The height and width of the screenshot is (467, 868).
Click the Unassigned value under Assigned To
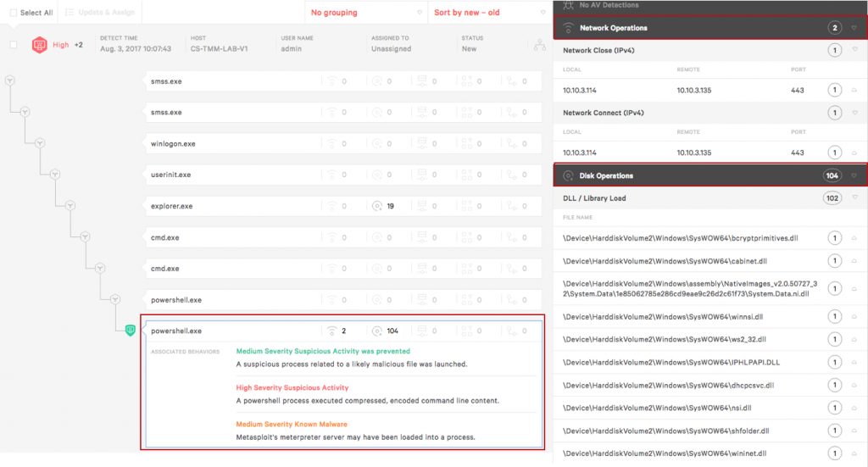coord(392,48)
